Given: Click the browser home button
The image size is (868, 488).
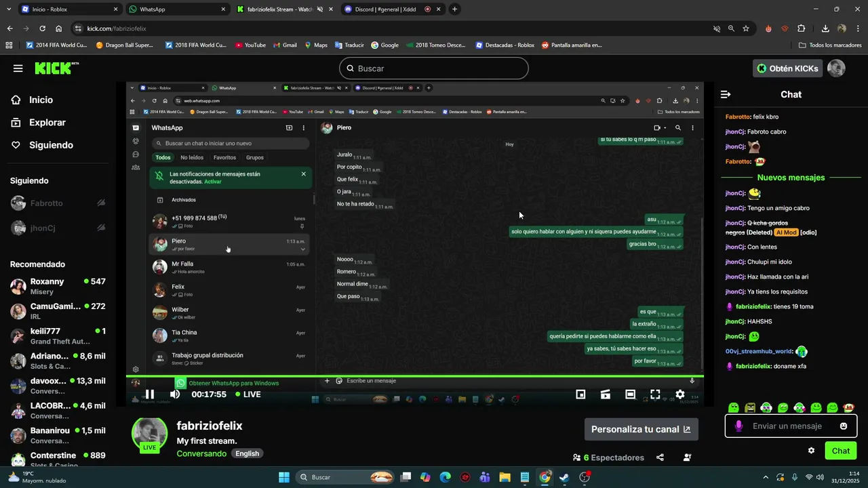Looking at the screenshot, I should click(59, 28).
